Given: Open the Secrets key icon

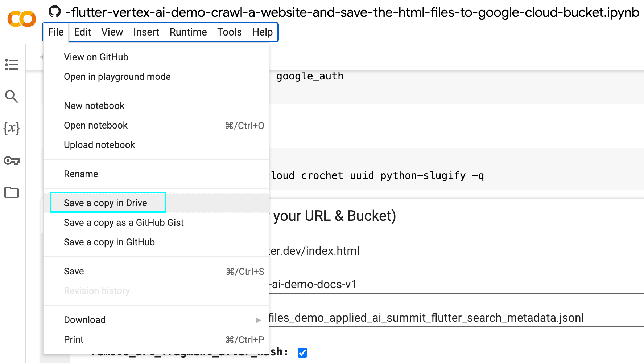Looking at the screenshot, I should 12,160.
